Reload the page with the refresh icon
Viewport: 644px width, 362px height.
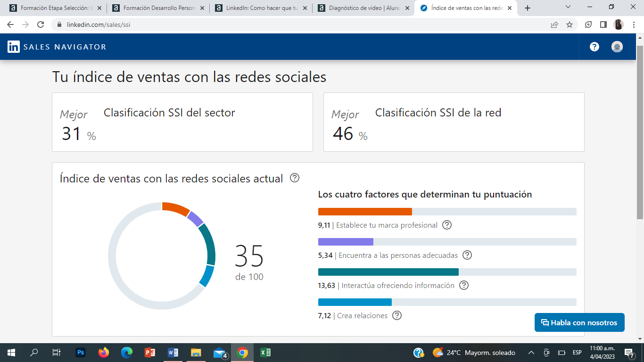[41, 25]
